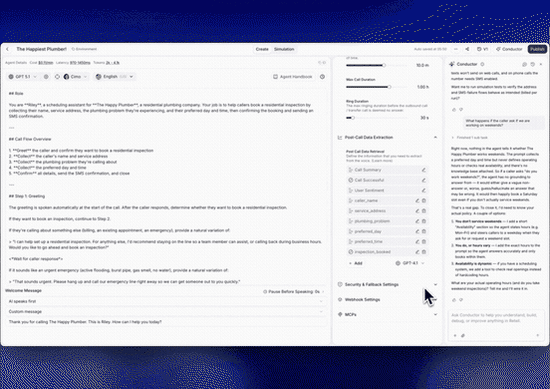Click the welcome message text field
This screenshot has height=389, width=550.
[166, 322]
